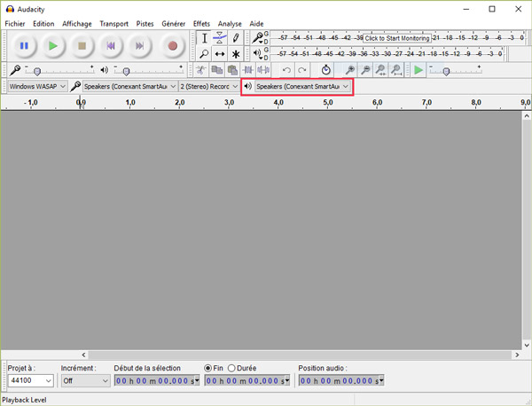
Task: Open the Effets menu
Action: [201, 24]
